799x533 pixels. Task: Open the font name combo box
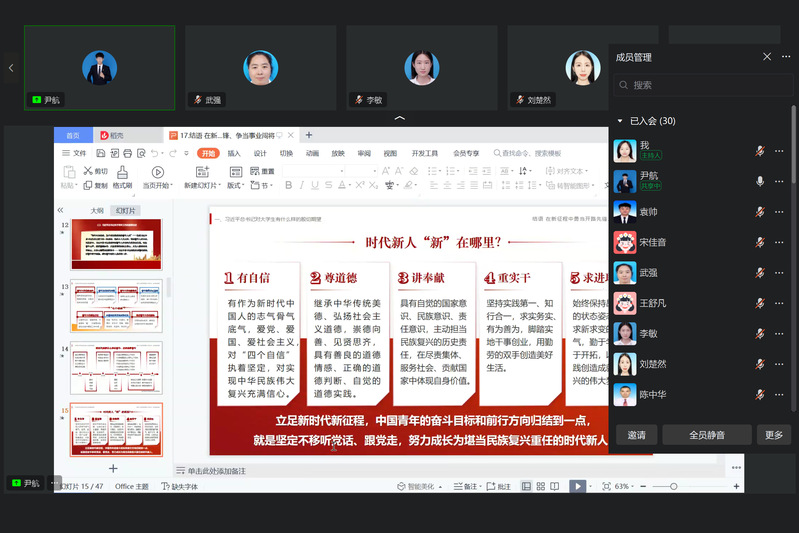314,171
